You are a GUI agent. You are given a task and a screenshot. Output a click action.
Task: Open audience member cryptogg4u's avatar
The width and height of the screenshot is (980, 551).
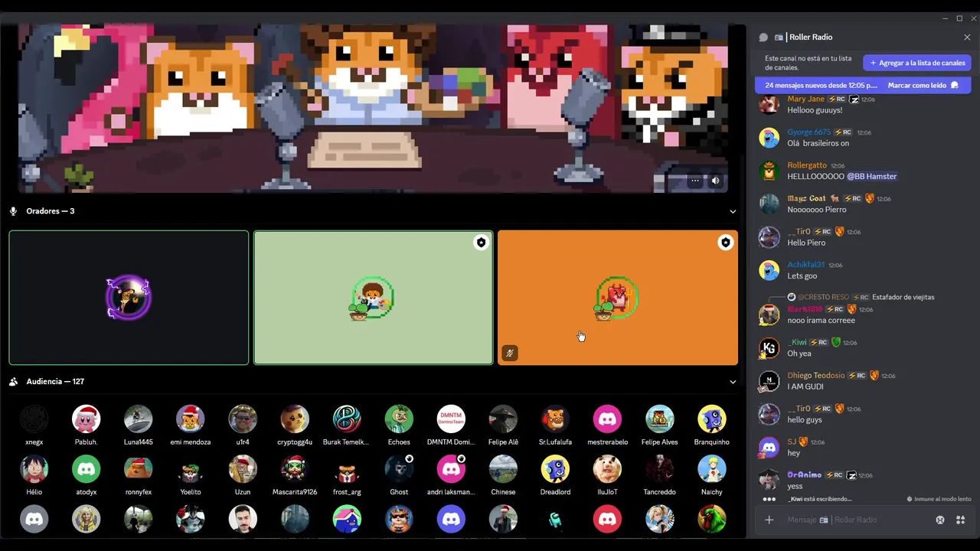pos(295,419)
